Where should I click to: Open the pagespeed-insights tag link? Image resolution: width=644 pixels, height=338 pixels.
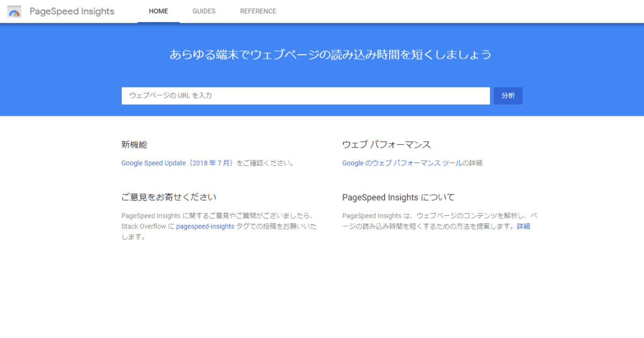(205, 226)
